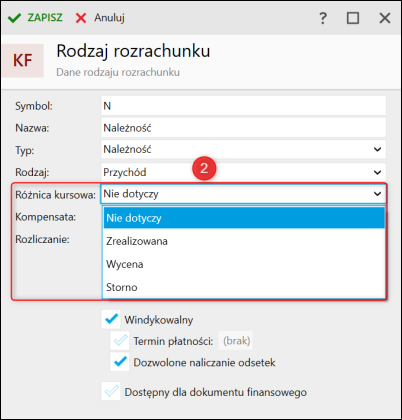The image size is (402, 420).
Task: Click the 'Różnica kursowa:' label
Action: click(55, 195)
